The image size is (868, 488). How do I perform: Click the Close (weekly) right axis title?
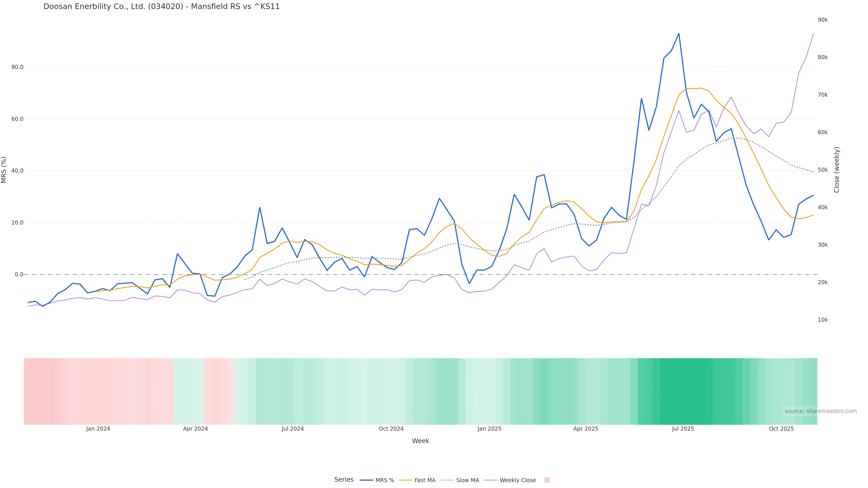[837, 170]
